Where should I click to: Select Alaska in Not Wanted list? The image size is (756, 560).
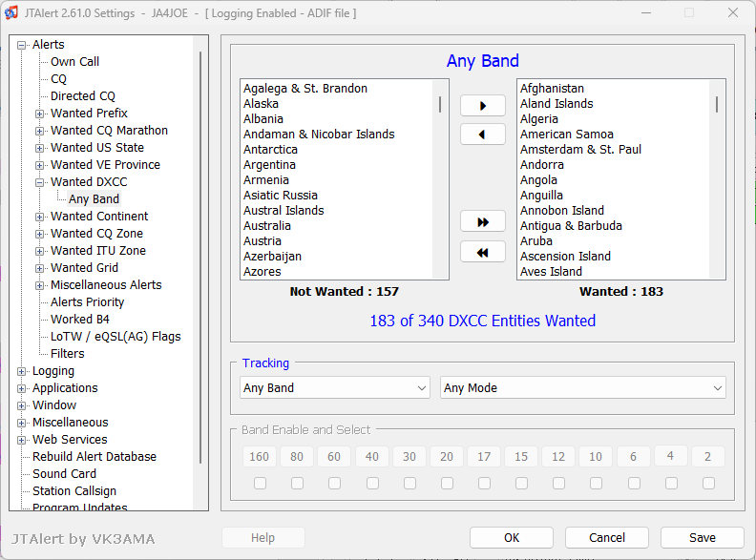pos(261,104)
